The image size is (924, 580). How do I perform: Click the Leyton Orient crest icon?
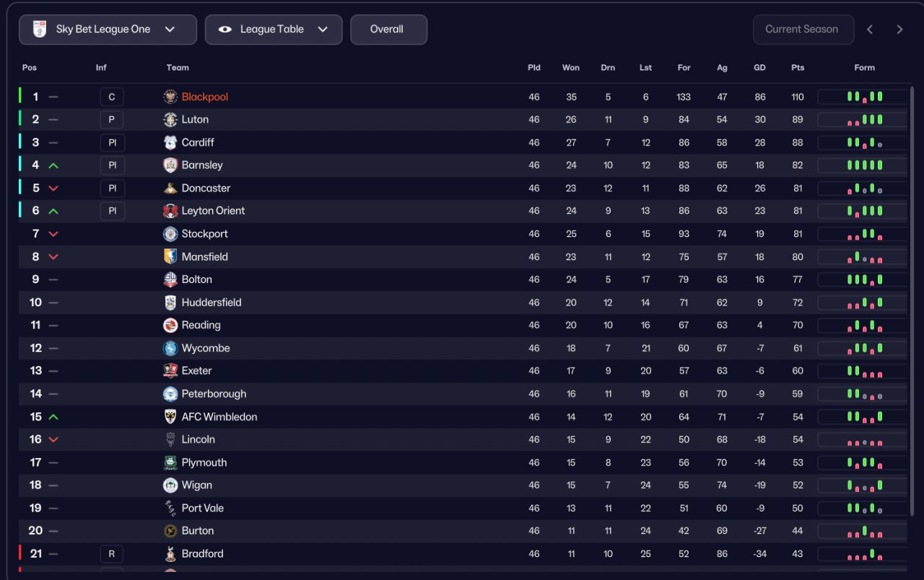(x=170, y=211)
